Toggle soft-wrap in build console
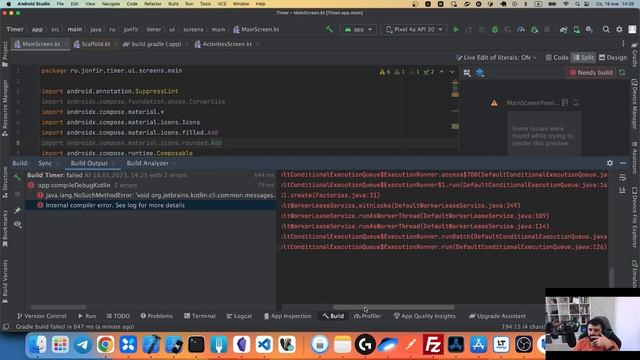640x360 pixels. [x=622, y=178]
